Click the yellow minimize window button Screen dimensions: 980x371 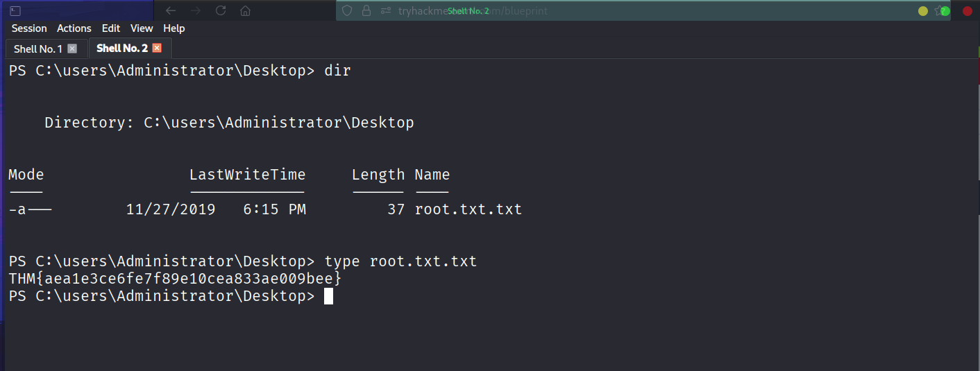(x=922, y=11)
